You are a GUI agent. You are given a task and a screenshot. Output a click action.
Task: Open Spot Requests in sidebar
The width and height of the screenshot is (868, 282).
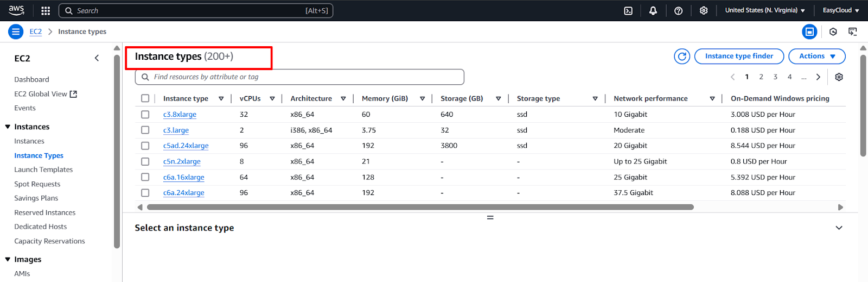click(x=37, y=184)
